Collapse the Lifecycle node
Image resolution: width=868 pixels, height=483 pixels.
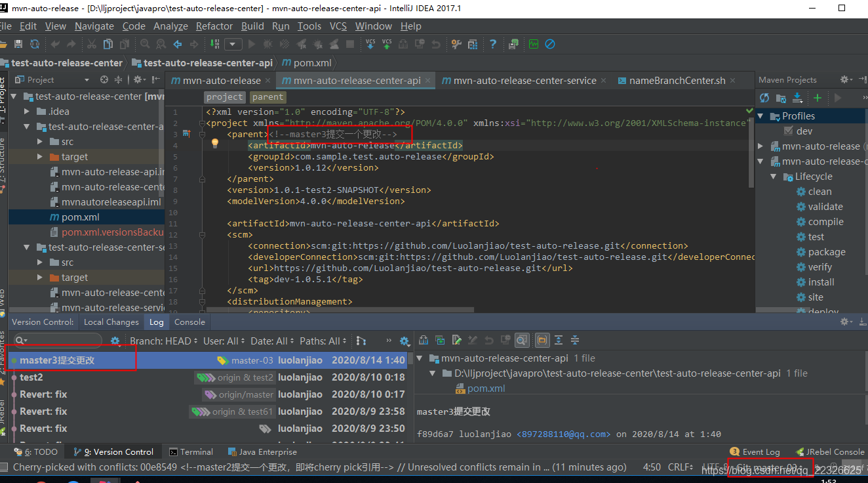click(774, 177)
